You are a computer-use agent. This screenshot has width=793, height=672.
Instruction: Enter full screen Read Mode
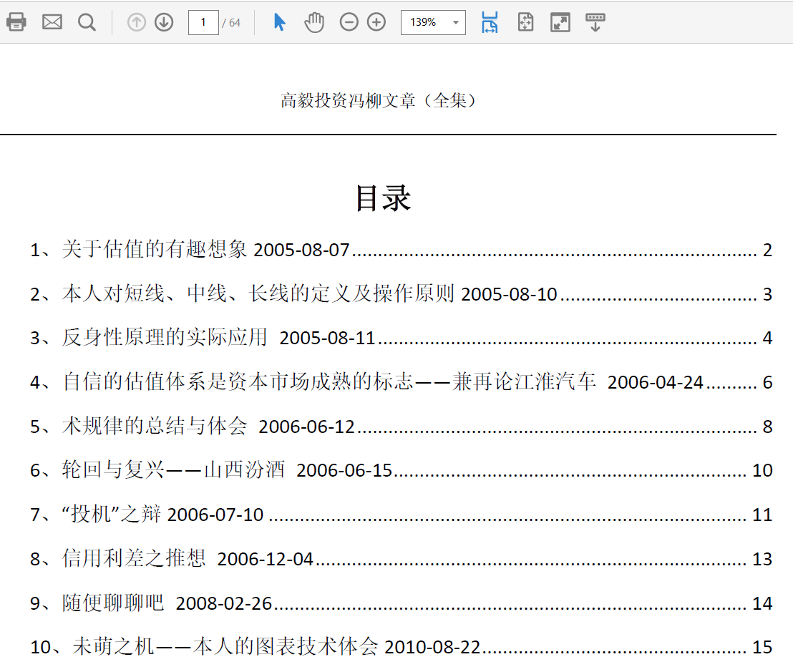click(x=560, y=22)
